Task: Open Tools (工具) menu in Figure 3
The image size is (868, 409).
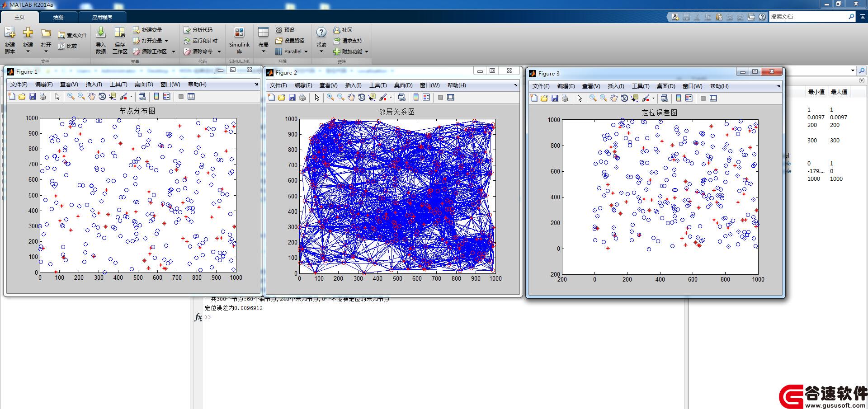Action: point(641,86)
